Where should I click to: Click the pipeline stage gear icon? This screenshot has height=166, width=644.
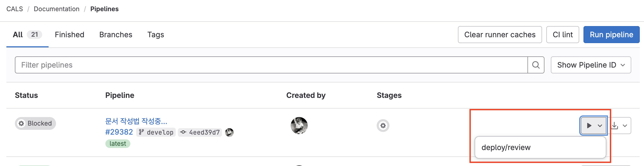[383, 126]
